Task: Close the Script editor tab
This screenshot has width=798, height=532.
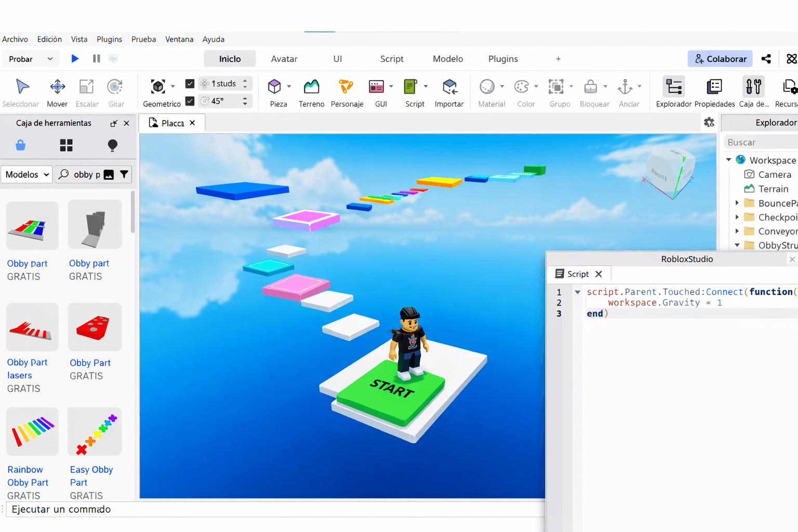Action: [x=598, y=274]
